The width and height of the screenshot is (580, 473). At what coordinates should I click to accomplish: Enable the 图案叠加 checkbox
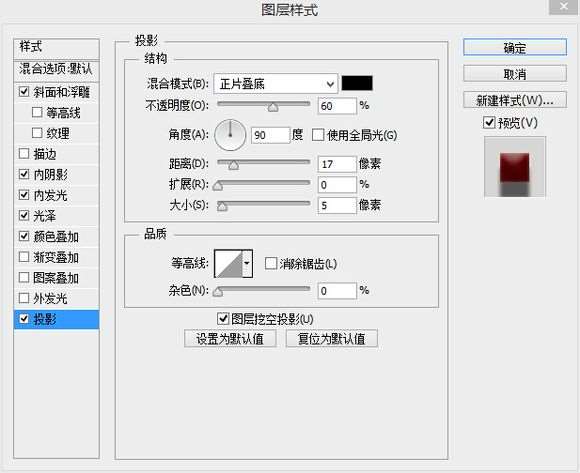[24, 277]
